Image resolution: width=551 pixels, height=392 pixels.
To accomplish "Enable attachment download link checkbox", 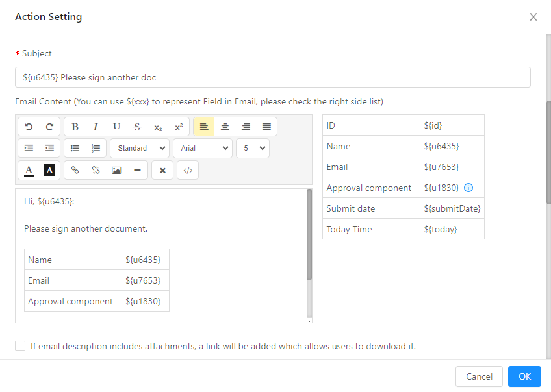I will pos(20,346).
